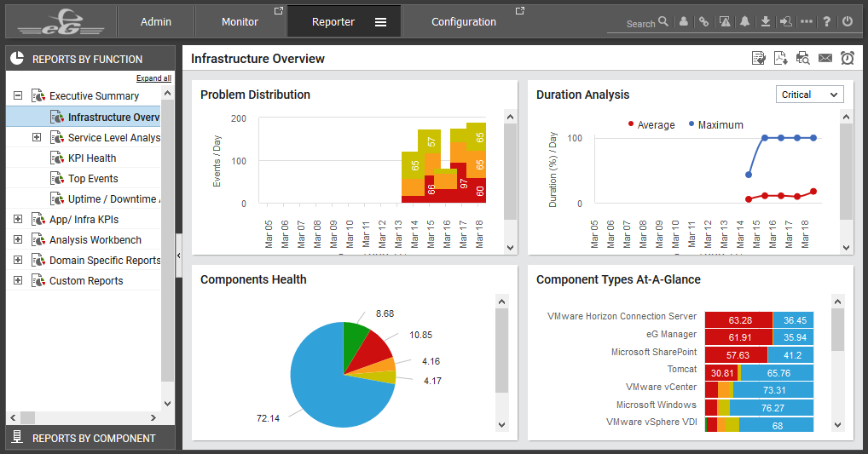This screenshot has height=454, width=868.
Task: Open Reports By Component section
Action: pos(90,438)
